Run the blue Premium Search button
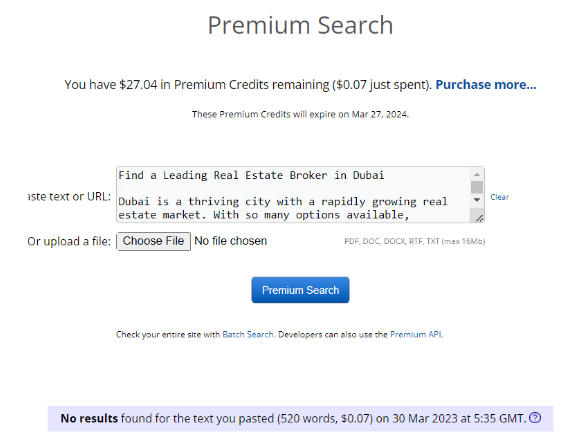The height and width of the screenshot is (441, 568). pyautogui.click(x=300, y=290)
